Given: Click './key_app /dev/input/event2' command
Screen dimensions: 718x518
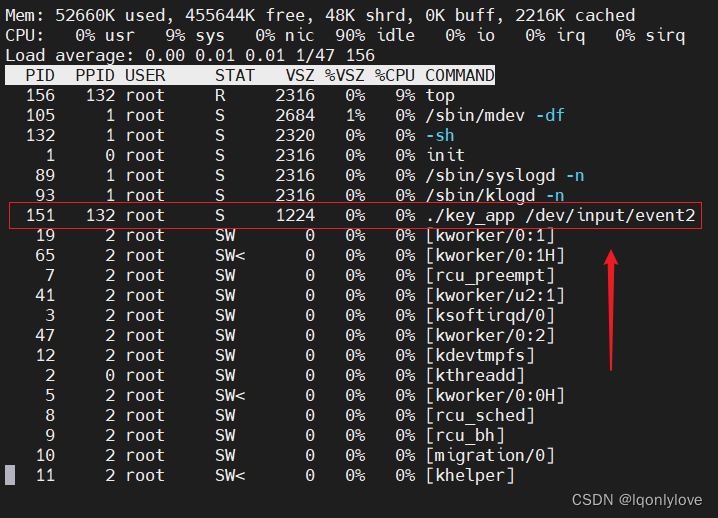Looking at the screenshot, I should (x=560, y=215).
